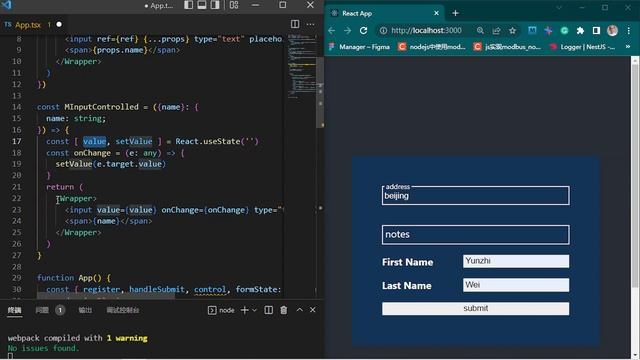
Task: Switch to the 输出 output panel tab
Action: click(85, 310)
